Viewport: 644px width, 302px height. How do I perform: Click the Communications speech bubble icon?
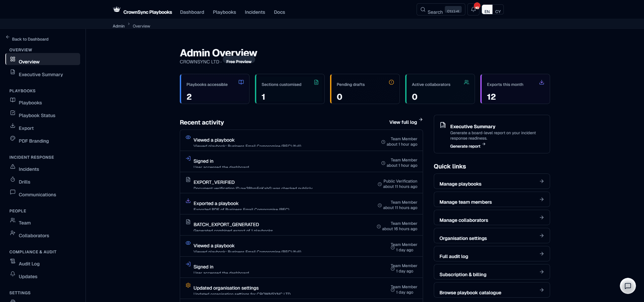point(13,192)
